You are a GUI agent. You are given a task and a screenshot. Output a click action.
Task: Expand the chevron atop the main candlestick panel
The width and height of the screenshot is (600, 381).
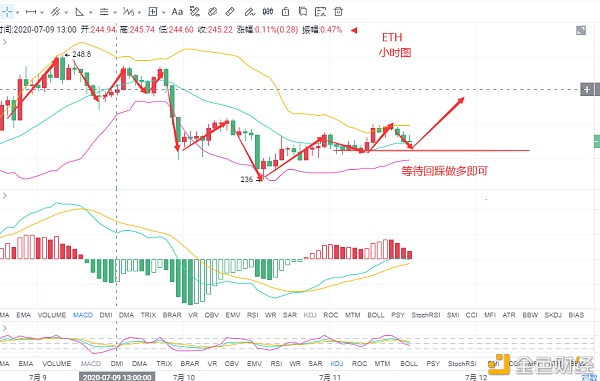point(5,42)
